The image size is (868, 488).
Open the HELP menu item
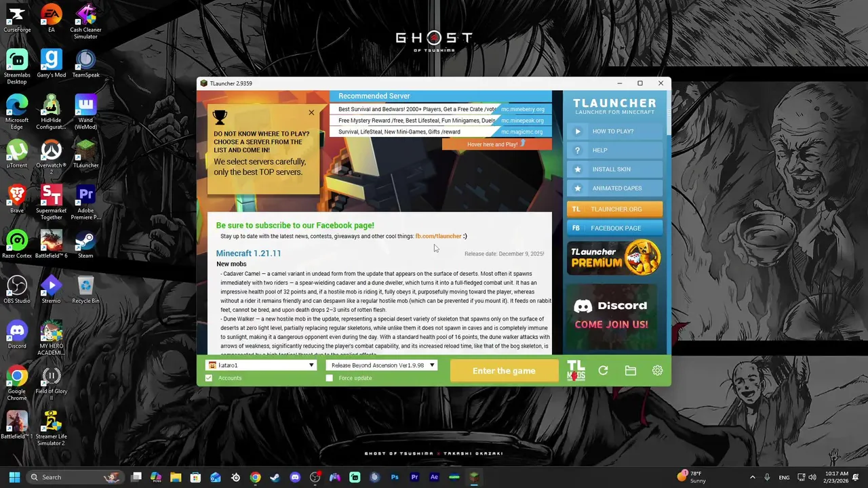click(614, 150)
